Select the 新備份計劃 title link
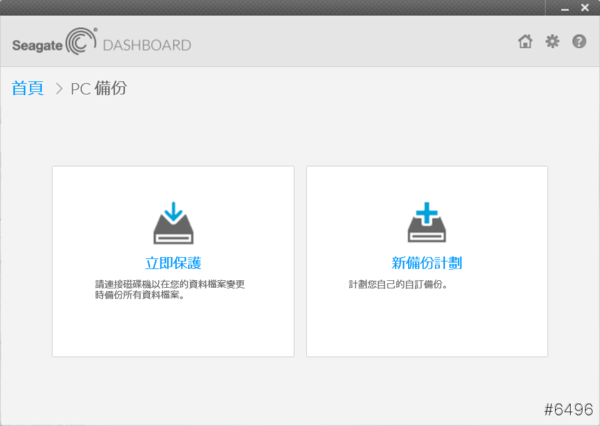This screenshot has height=426, width=600. [x=427, y=263]
